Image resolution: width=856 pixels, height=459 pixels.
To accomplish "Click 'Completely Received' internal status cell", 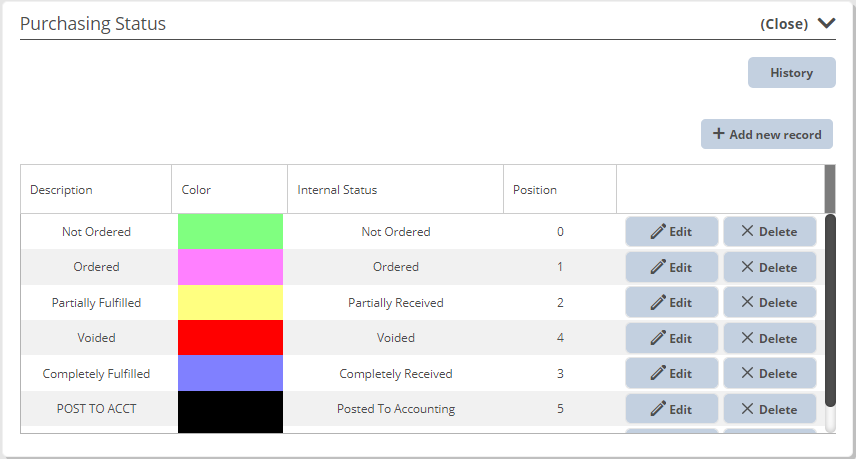I will (x=396, y=373).
